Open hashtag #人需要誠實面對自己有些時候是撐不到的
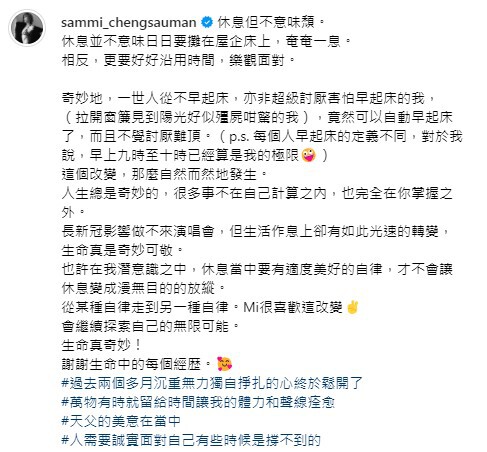487x452 pixels. point(191,440)
